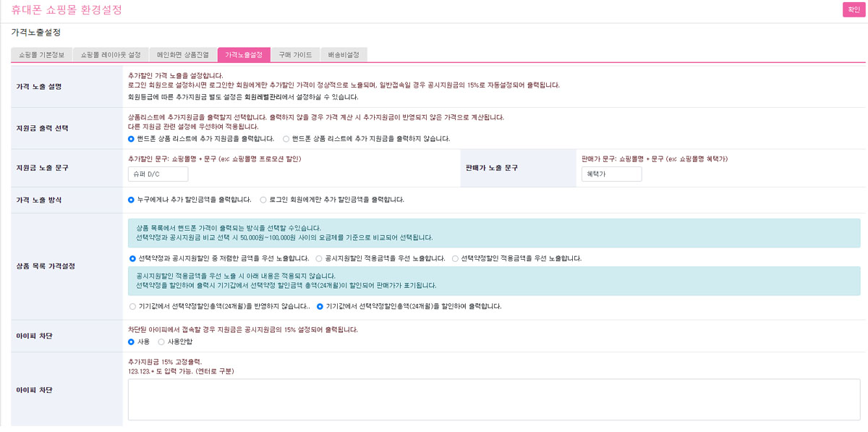
Task: Click the 슈퍼 D/C discount phrase input field
Action: [157, 174]
